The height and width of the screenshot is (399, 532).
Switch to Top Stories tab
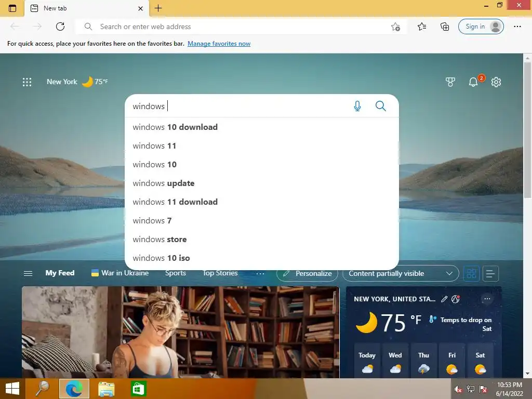coord(220,273)
